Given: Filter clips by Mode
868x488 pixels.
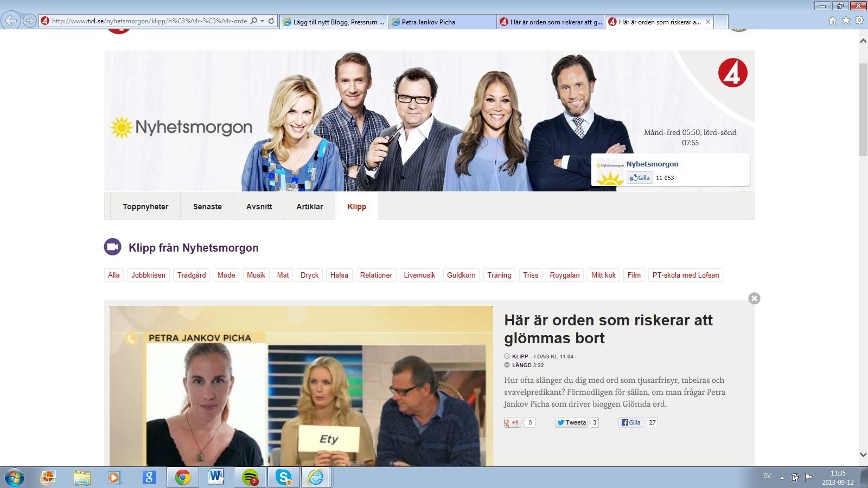Looking at the screenshot, I should tap(226, 275).
